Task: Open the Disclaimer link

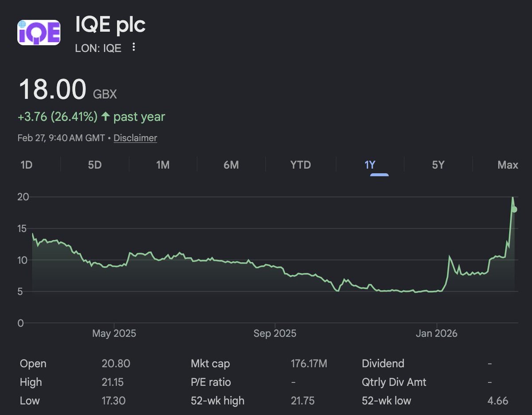Action: coord(135,138)
